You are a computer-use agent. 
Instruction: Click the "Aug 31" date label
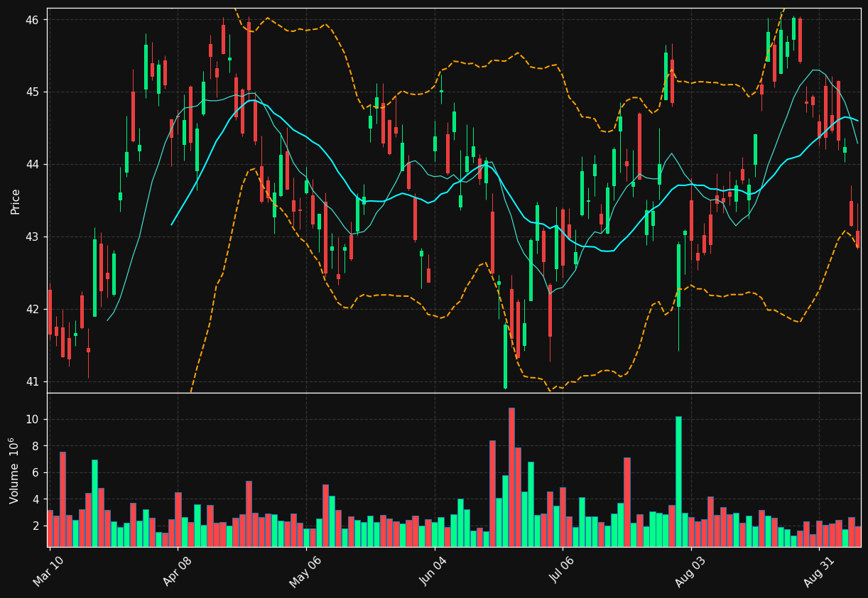pyautogui.click(x=819, y=570)
